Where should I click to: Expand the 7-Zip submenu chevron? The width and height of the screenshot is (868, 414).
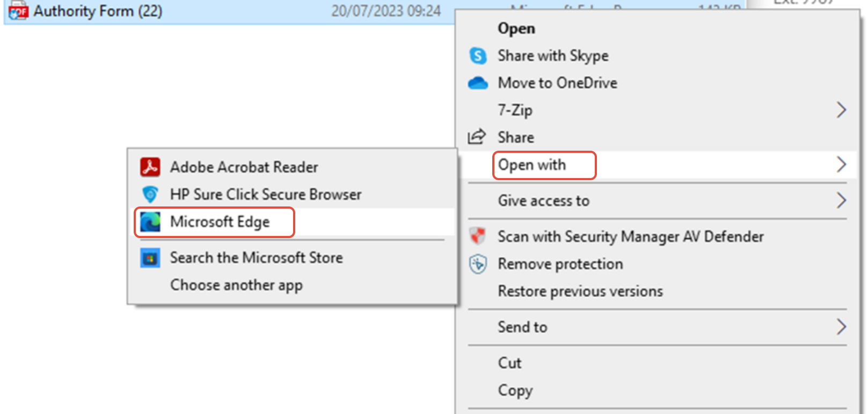(x=842, y=109)
